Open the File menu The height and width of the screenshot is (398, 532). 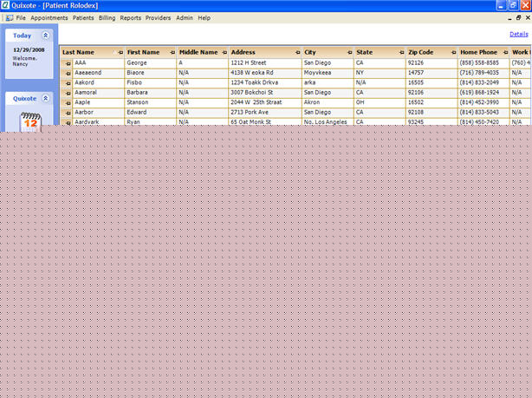tap(21, 18)
